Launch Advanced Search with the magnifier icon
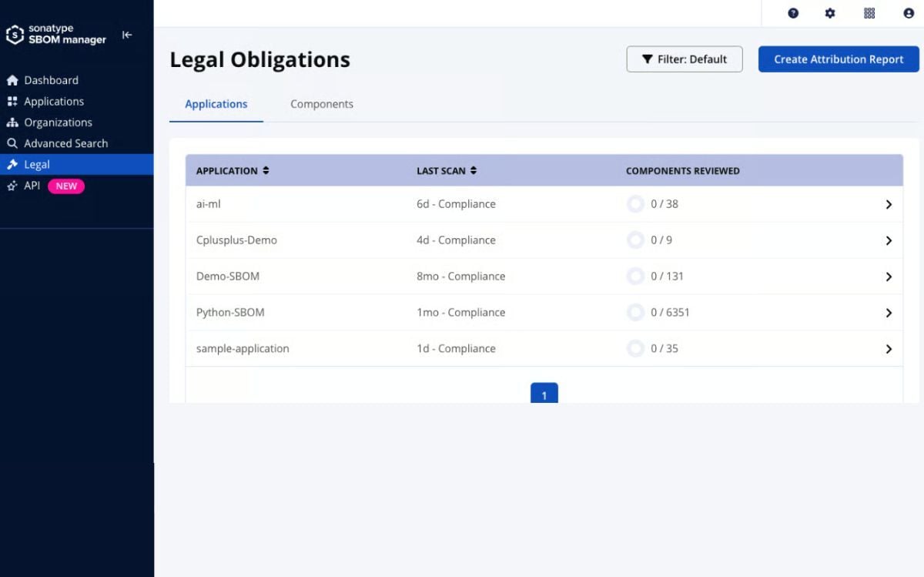The width and height of the screenshot is (924, 577). (x=12, y=143)
